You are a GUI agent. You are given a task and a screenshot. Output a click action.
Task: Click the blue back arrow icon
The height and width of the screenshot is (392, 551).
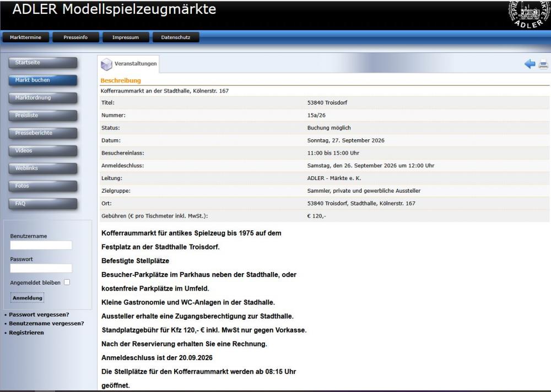[530, 64]
